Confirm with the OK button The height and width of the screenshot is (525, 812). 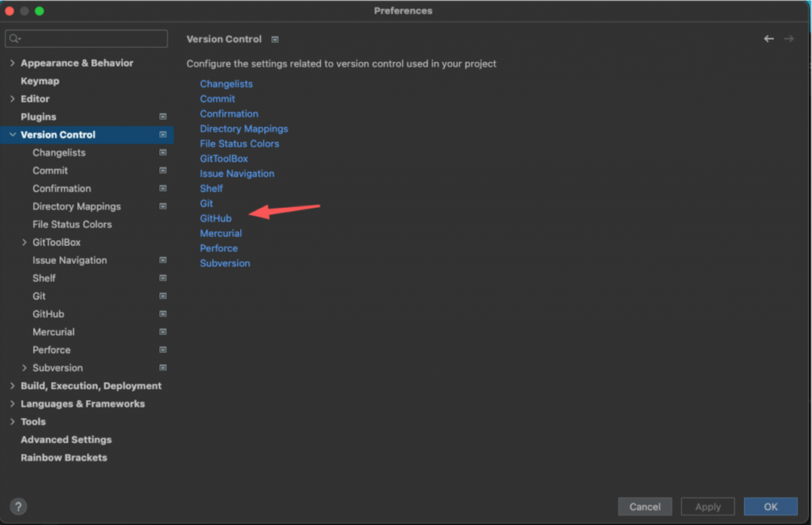(x=771, y=506)
